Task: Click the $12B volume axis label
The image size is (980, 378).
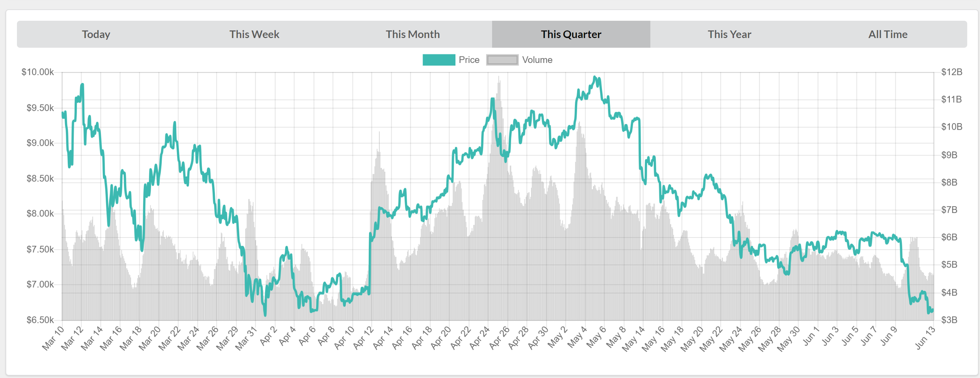Action: coord(951,72)
